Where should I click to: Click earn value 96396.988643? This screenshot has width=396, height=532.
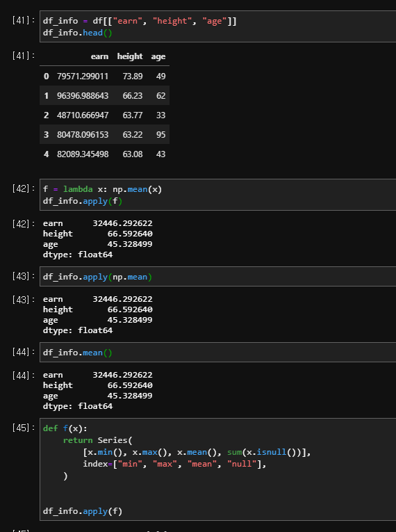click(x=83, y=96)
